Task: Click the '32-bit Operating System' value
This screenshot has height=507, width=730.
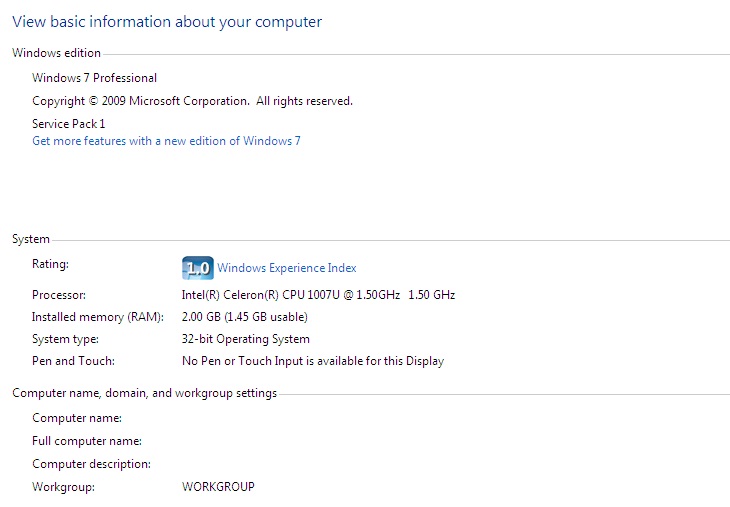Action: coord(246,339)
